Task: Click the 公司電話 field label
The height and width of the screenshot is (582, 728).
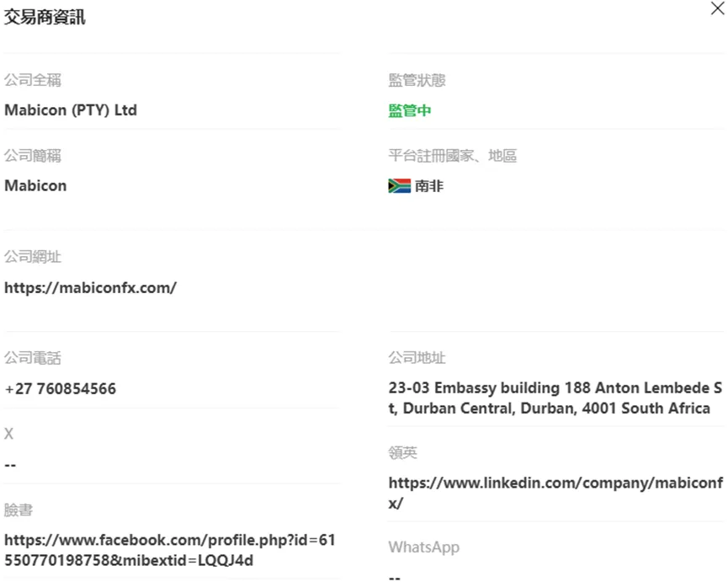Action: 33,358
